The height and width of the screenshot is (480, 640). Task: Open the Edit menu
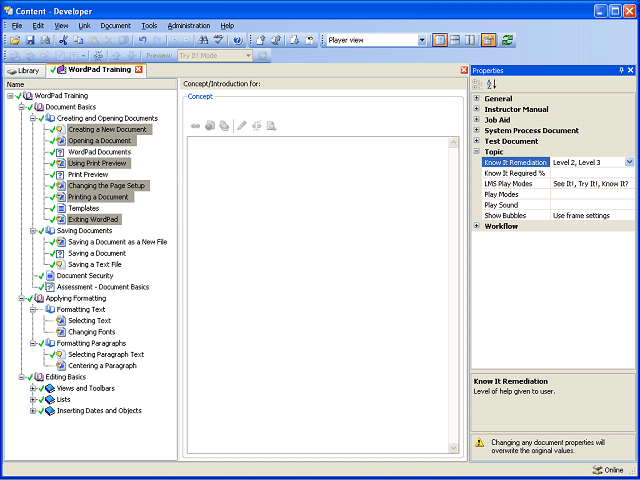38,26
